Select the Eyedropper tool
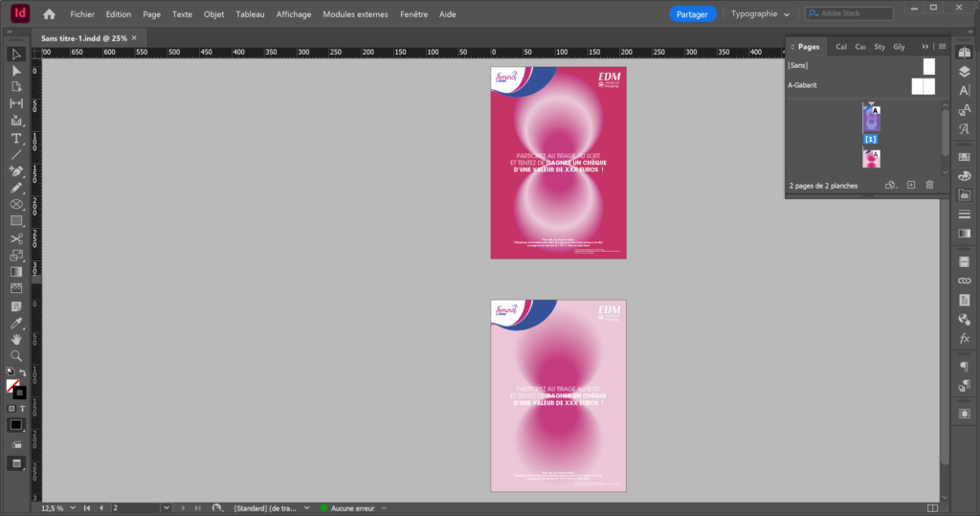This screenshot has height=516, width=980. point(16,323)
